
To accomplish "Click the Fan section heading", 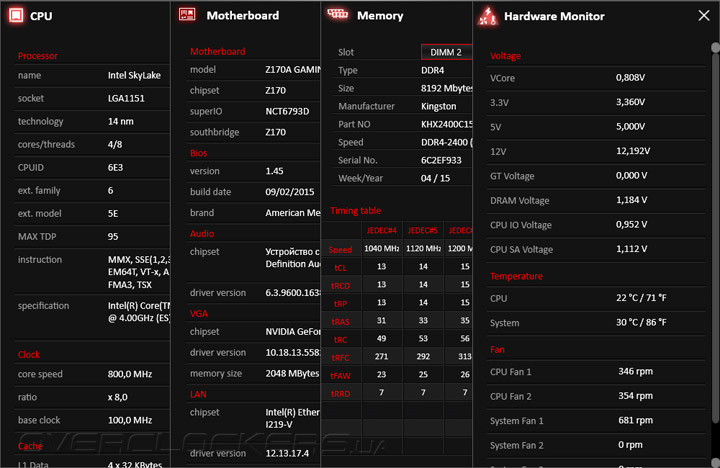I will [x=497, y=350].
